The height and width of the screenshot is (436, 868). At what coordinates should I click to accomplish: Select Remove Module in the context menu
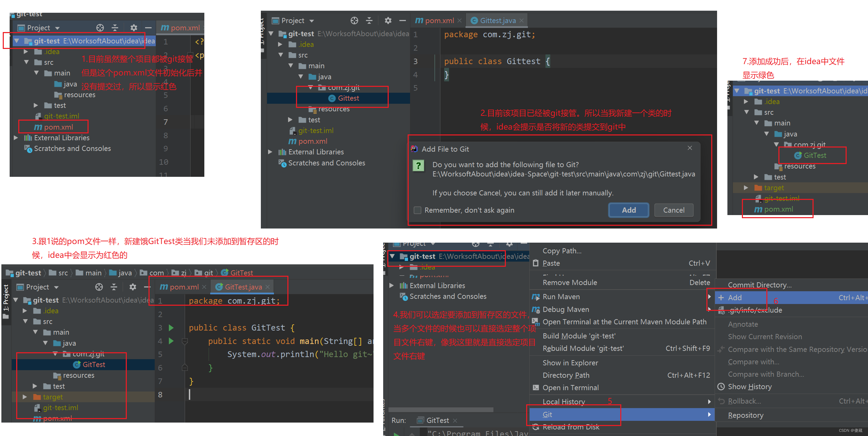621,283
